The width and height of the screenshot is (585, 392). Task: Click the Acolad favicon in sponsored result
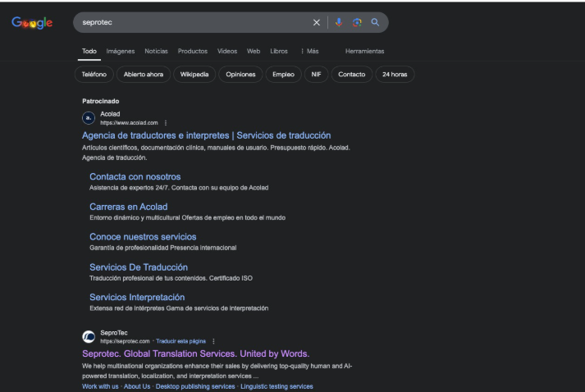tap(89, 119)
